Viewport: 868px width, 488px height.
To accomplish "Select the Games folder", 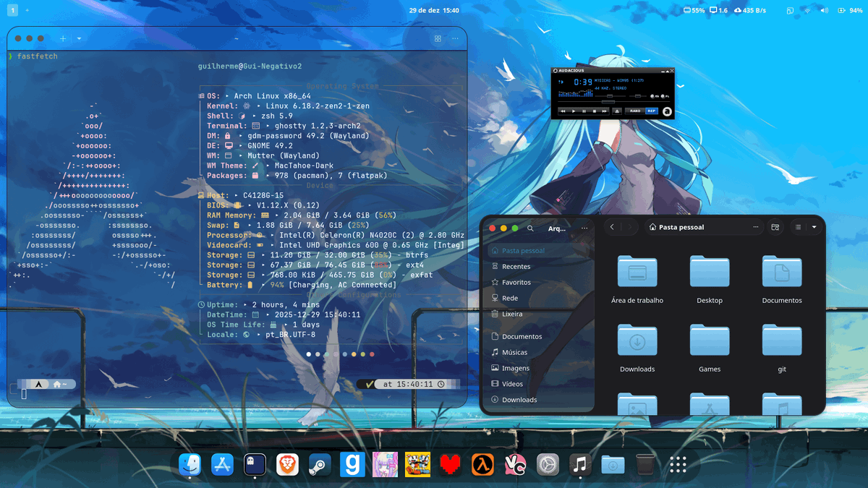I will pyautogui.click(x=710, y=340).
